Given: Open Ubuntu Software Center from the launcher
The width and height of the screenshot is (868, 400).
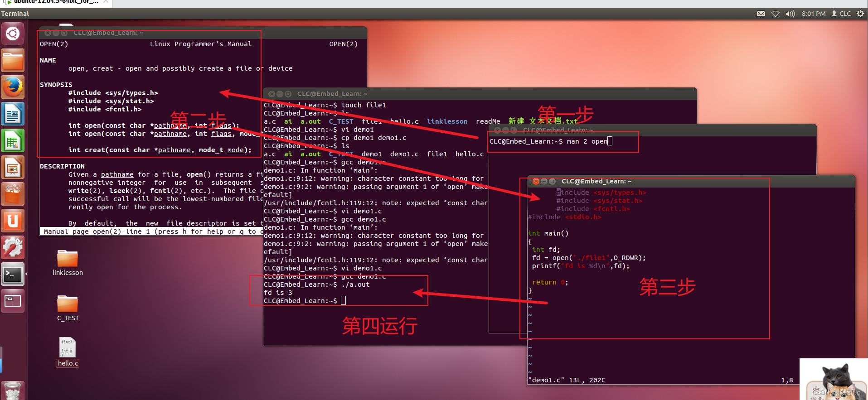Looking at the screenshot, I should 13,194.
